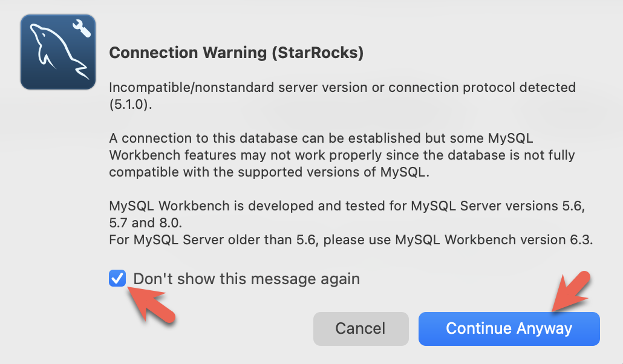Click the "compatible with the supported versions" line
Viewport: 623px width, 364px height.
click(x=269, y=172)
